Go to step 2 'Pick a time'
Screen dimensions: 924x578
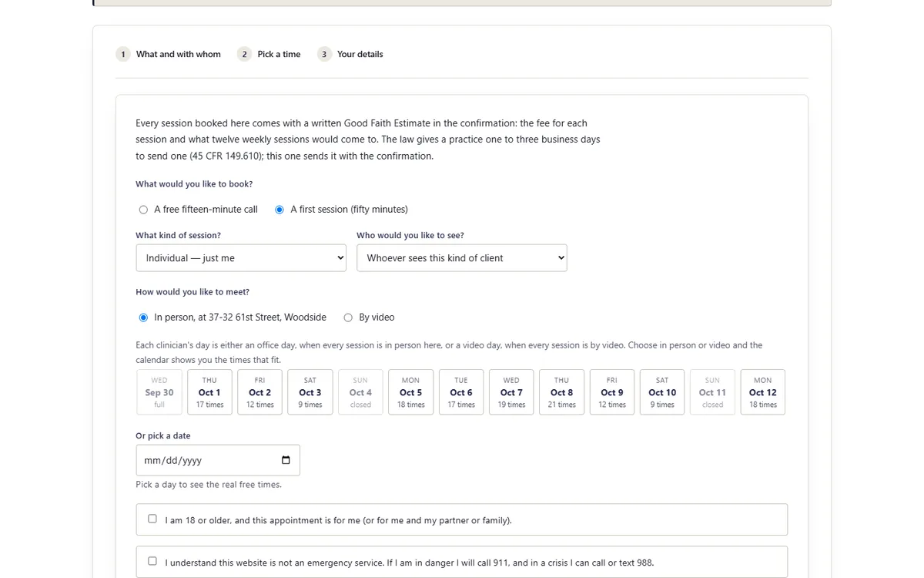(269, 54)
